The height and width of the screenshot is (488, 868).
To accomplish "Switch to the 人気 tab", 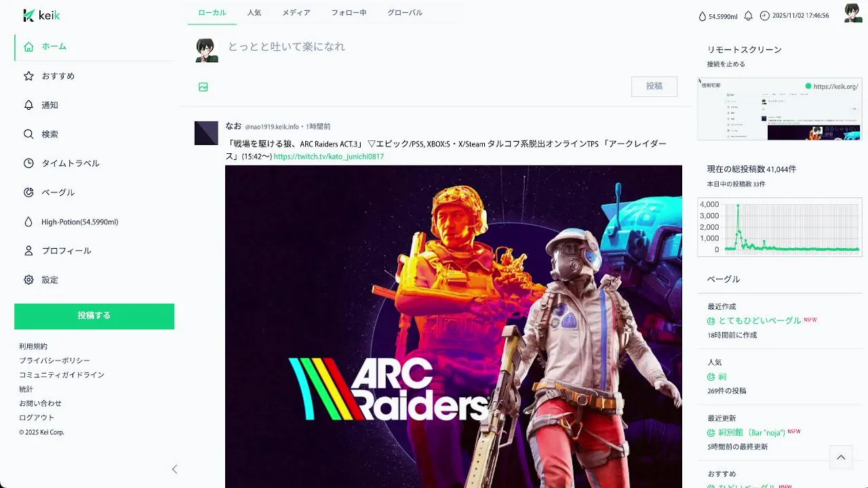I will (254, 13).
